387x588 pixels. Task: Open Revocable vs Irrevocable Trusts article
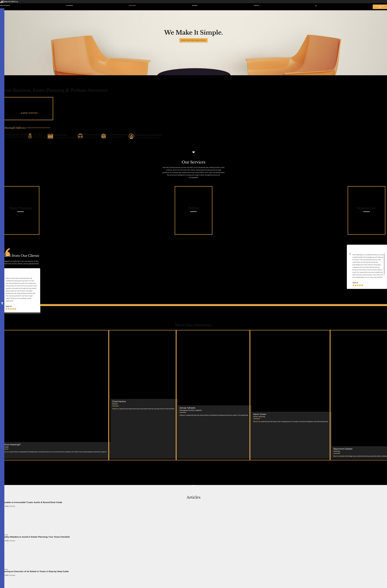pos(33,502)
